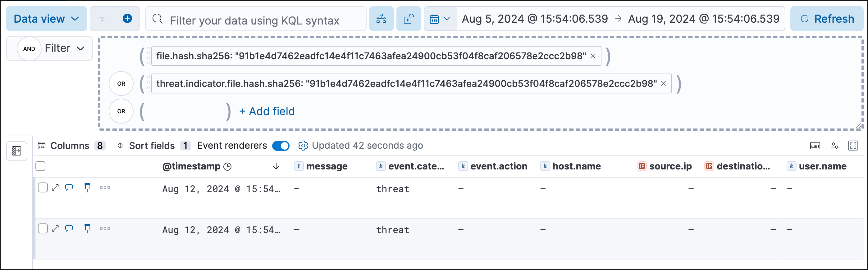Open the calendar date picker dropdown
Viewport: 868px width, 270px height.
click(440, 19)
